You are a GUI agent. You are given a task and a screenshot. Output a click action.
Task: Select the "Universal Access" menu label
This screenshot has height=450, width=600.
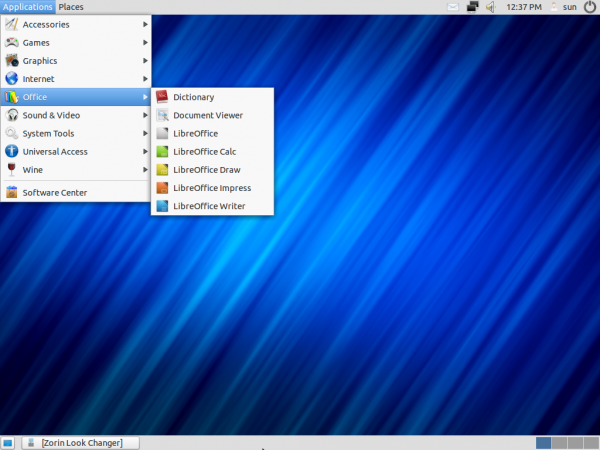pyautogui.click(x=55, y=152)
